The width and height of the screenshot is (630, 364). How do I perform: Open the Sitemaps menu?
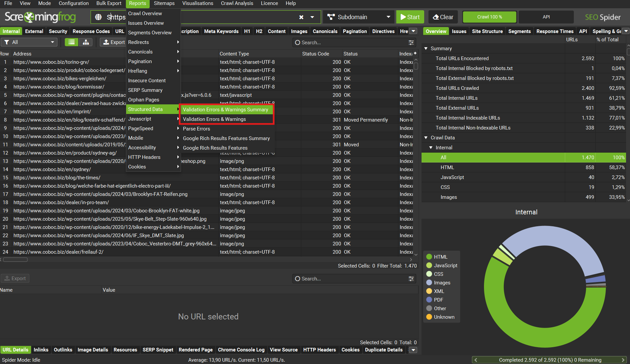(x=164, y=3)
